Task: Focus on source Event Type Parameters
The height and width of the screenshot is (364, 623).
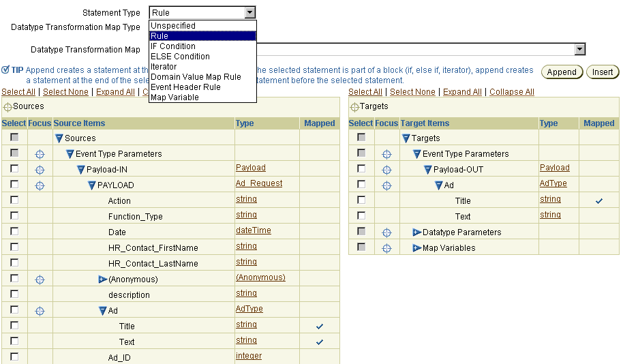Action: [40, 154]
